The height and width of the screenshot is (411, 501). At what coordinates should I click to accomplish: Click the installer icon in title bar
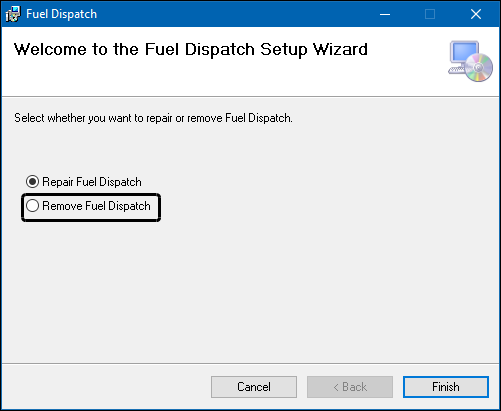(13, 14)
